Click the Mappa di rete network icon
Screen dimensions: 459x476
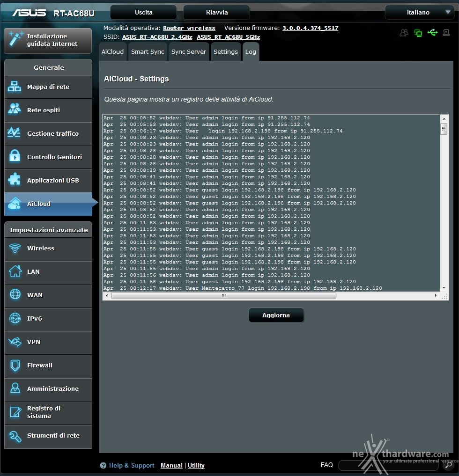click(x=14, y=87)
